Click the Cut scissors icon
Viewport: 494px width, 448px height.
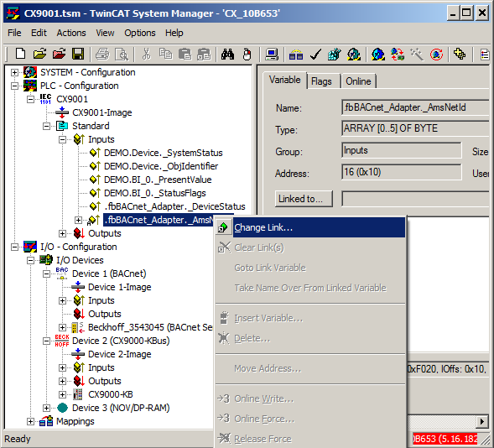click(146, 54)
